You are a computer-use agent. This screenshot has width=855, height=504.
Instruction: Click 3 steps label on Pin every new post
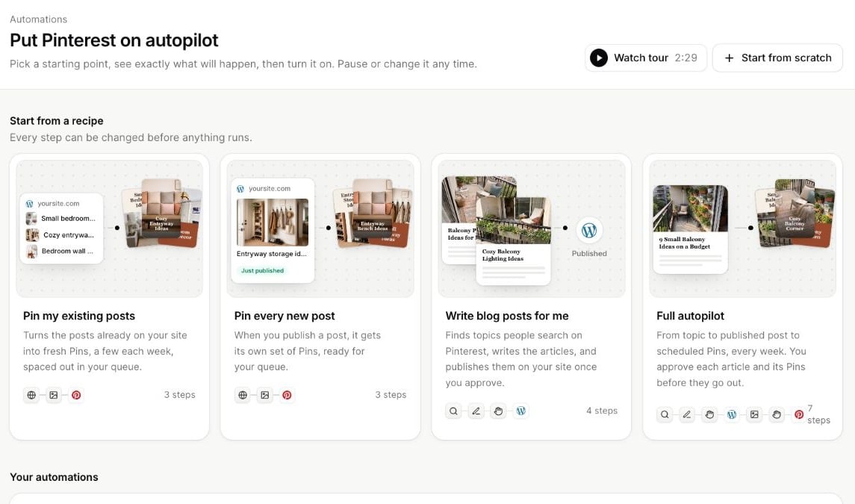[391, 395]
